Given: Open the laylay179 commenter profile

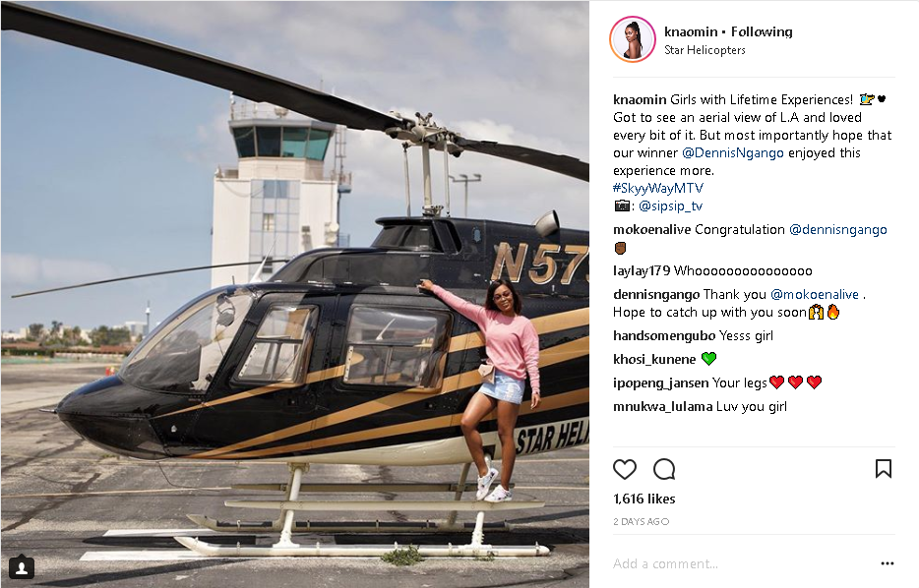Looking at the screenshot, I should pyautogui.click(x=642, y=270).
